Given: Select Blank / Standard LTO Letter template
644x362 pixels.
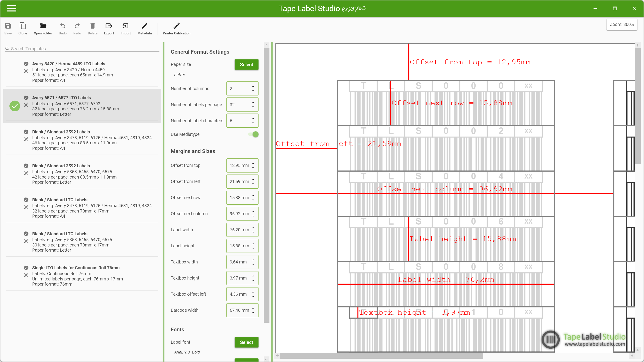Looking at the screenshot, I should point(82,242).
